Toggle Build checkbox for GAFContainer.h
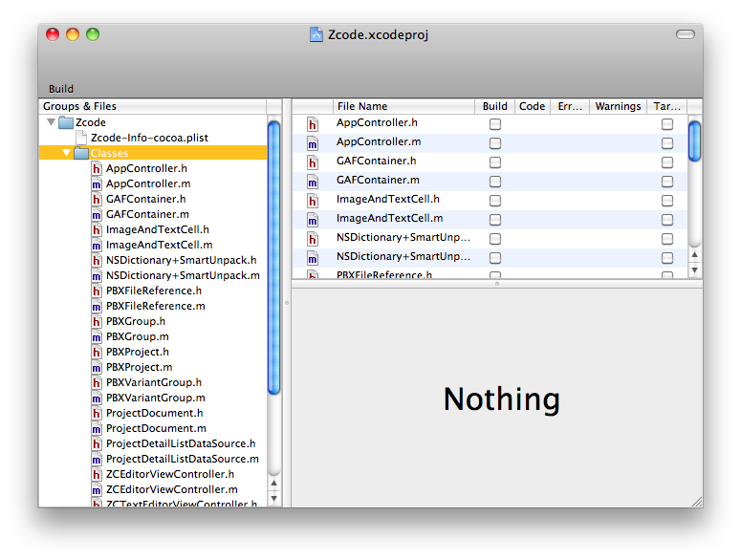Viewport: 741px width, 560px height. point(494,162)
